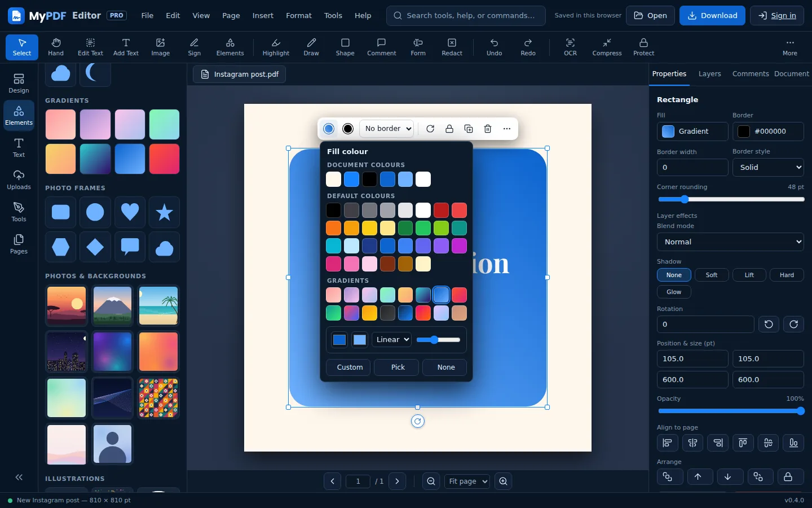Select None shadow option
The width and height of the screenshot is (812, 508).
pyautogui.click(x=674, y=275)
